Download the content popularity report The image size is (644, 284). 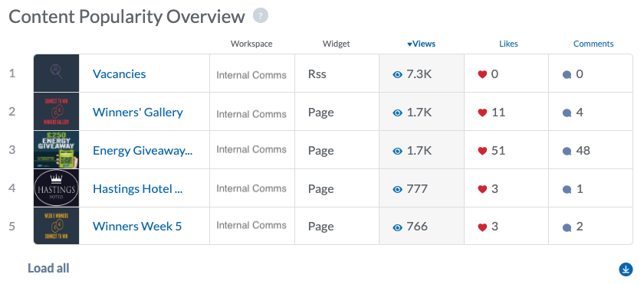[x=626, y=269]
